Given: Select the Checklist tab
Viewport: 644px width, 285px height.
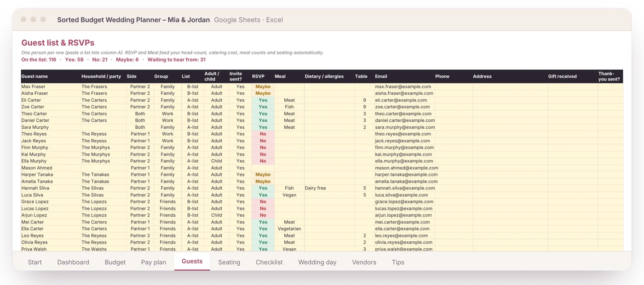Looking at the screenshot, I should pyautogui.click(x=269, y=262).
